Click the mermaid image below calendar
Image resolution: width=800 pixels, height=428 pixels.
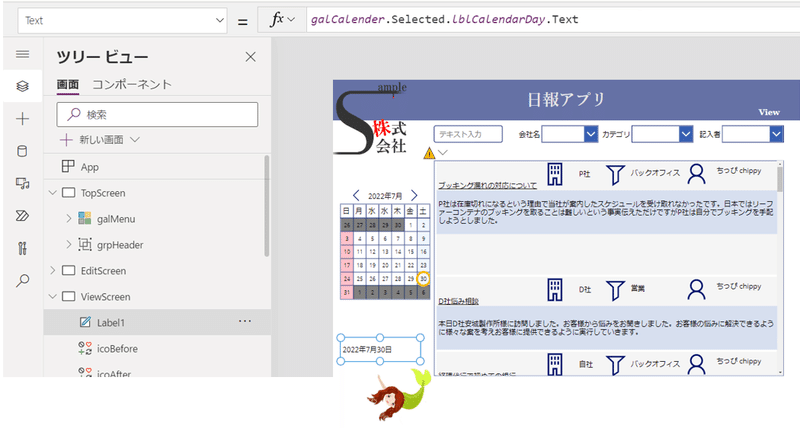click(399, 394)
